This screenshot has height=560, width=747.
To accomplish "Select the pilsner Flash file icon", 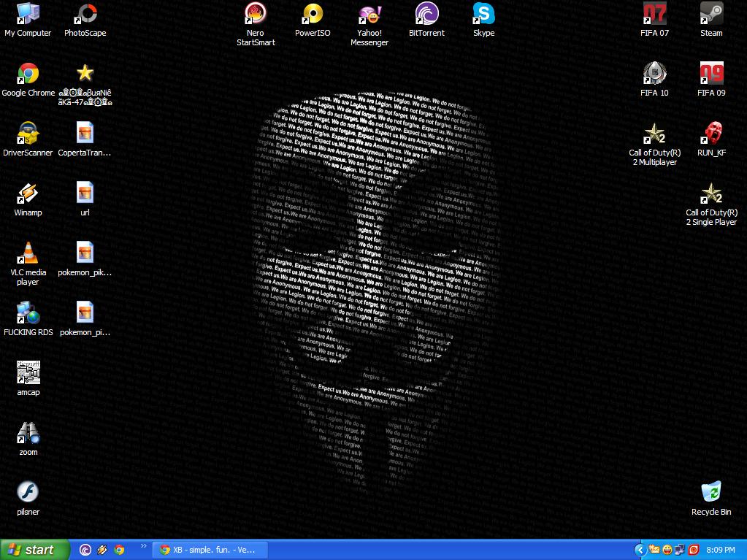I will [28, 499].
